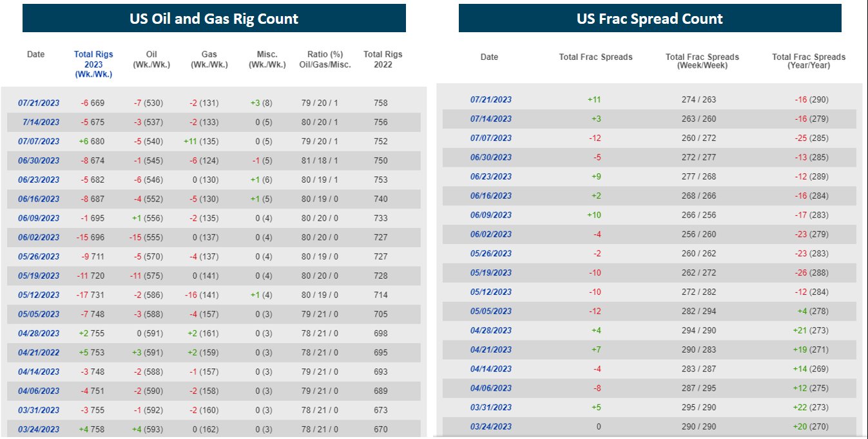Open the 05/12/2023 date in Rig Count table
Image resolution: width=868 pixels, height=439 pixels.
pos(39,295)
